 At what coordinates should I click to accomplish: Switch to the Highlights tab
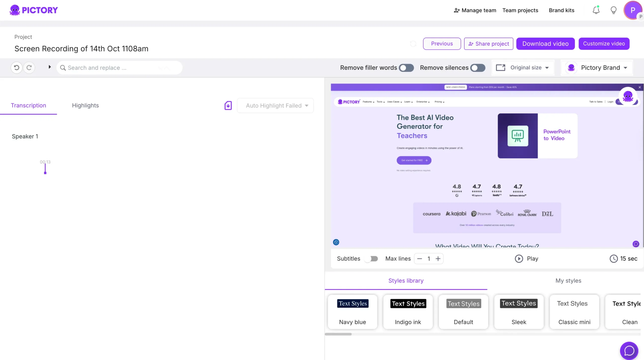[x=85, y=105]
